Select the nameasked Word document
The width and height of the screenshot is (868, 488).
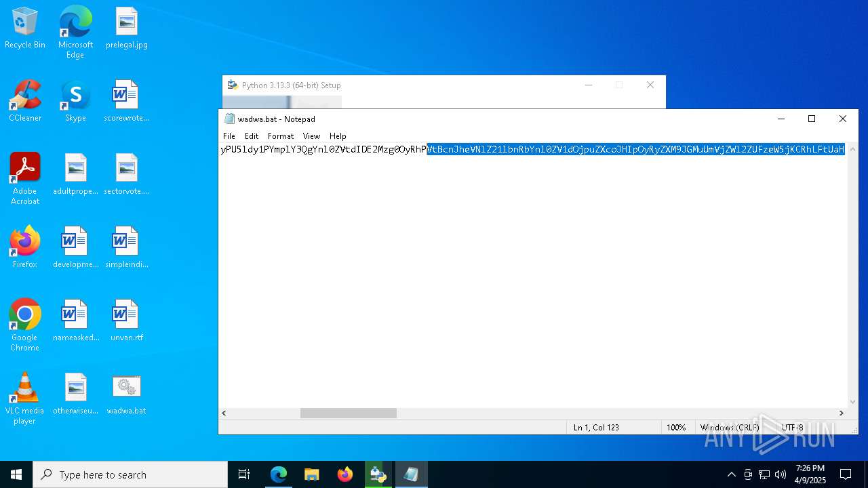coord(75,321)
